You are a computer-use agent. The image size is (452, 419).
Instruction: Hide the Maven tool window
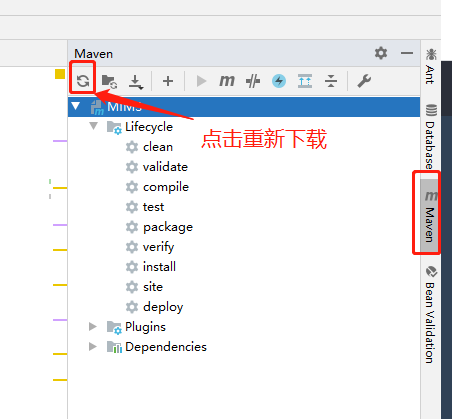click(x=407, y=53)
